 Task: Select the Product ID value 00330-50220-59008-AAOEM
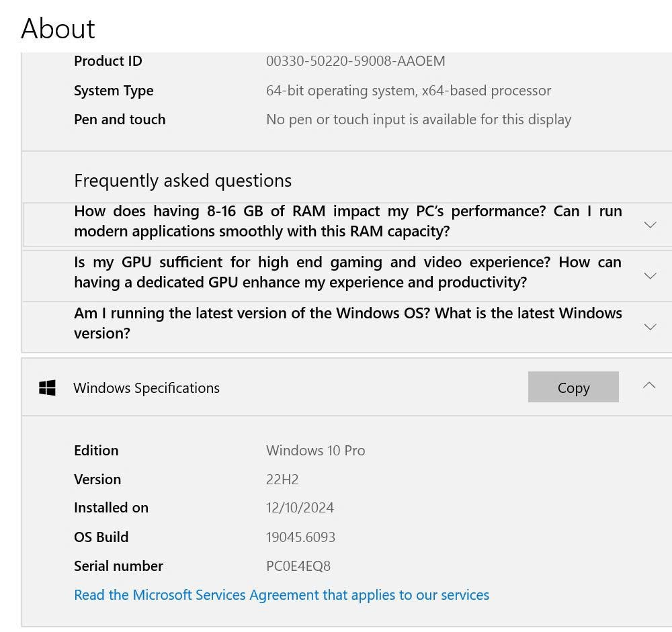(355, 61)
